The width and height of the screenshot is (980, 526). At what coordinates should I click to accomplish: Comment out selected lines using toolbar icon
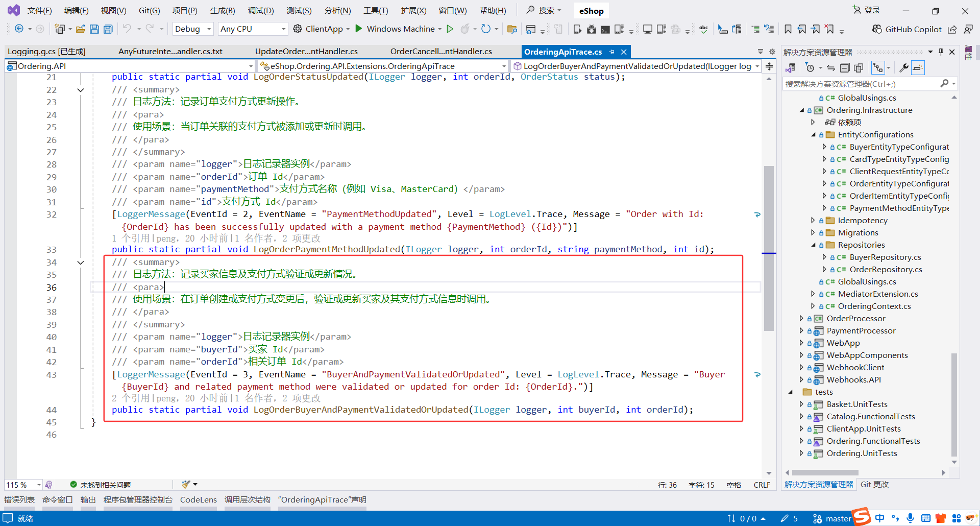point(756,29)
